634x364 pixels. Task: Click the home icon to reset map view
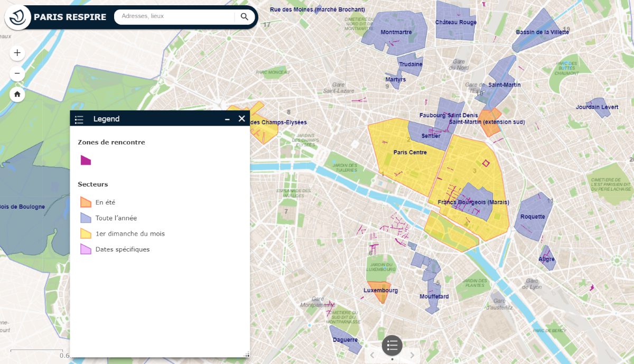tap(17, 94)
